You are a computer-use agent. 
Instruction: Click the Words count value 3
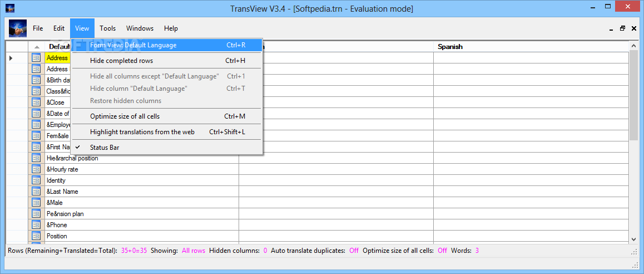(477, 251)
